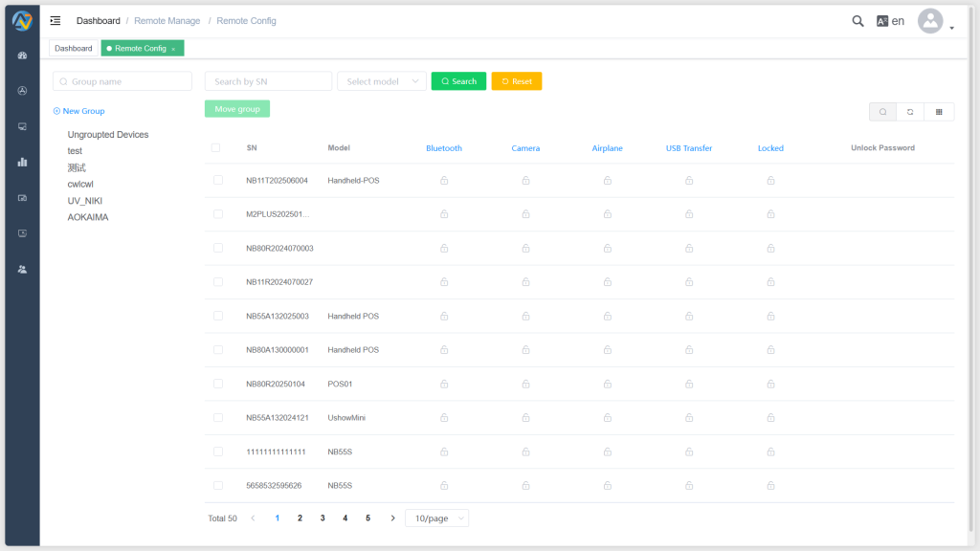
Task: Check the NB11T202506004 row checkbox
Action: (218, 180)
